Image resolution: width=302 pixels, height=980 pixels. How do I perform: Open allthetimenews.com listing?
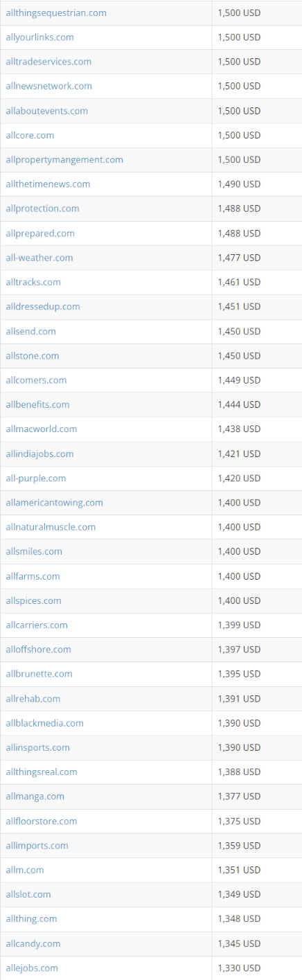[x=48, y=184]
